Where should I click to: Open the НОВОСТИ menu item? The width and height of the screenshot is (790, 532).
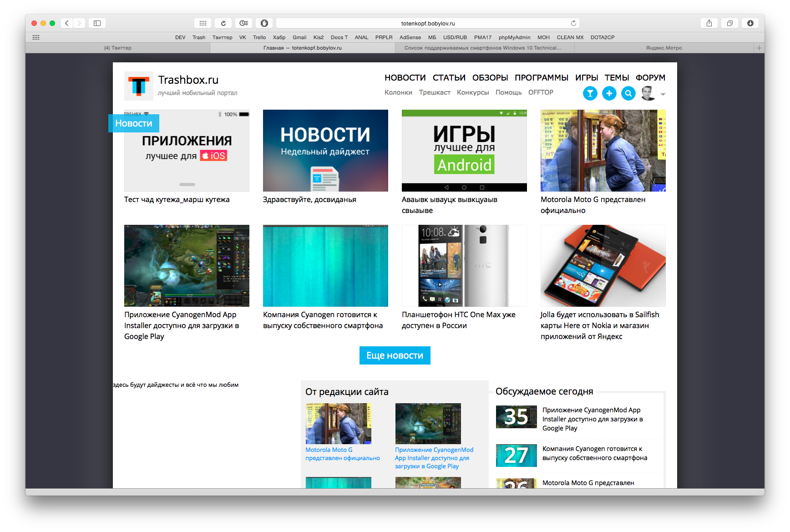pyautogui.click(x=405, y=78)
